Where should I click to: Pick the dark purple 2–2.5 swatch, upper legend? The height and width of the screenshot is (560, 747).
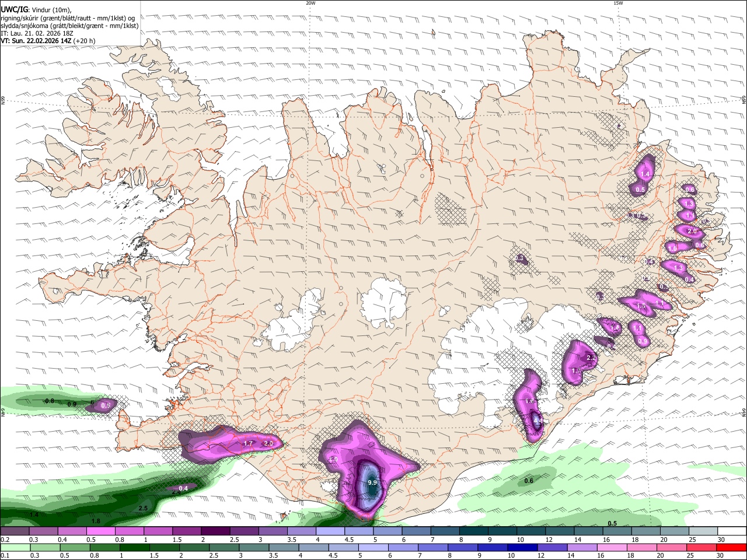click(x=215, y=531)
